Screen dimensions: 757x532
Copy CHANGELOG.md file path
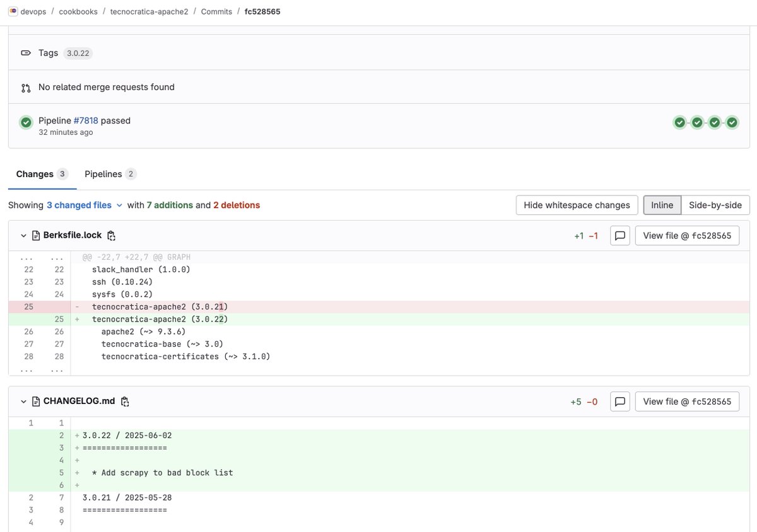(x=125, y=402)
